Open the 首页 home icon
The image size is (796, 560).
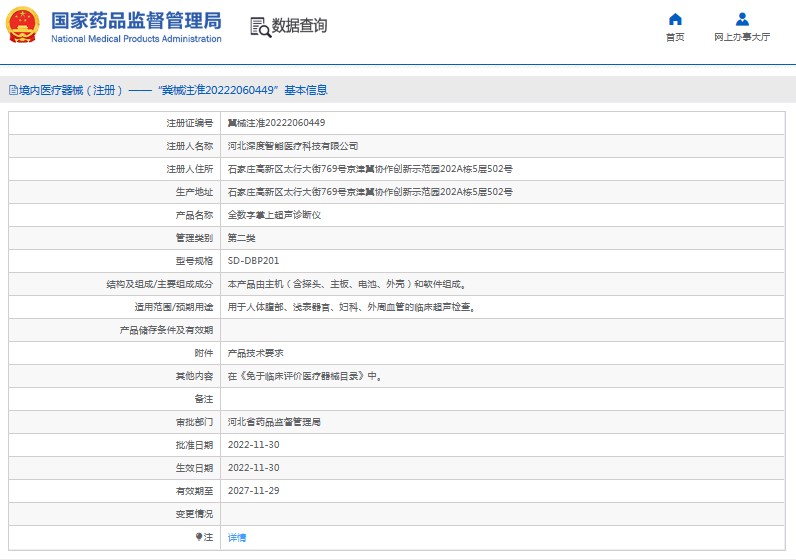click(x=675, y=19)
